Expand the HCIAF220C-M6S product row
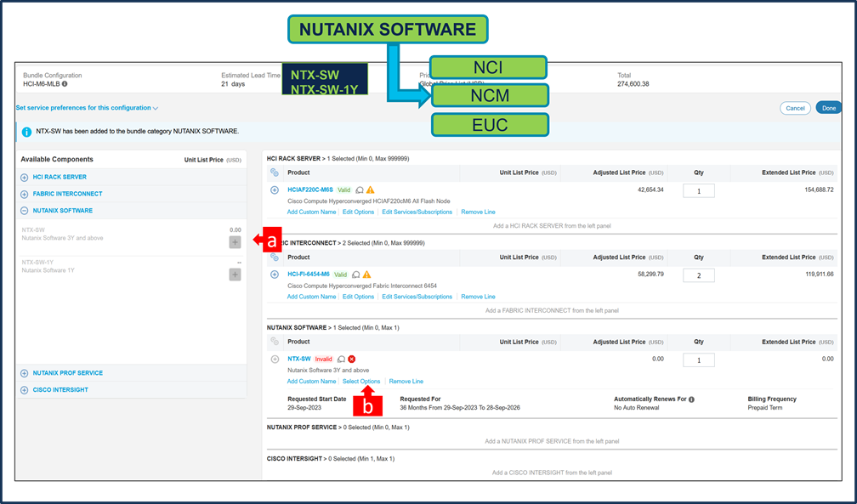This screenshot has width=857, height=504. [x=275, y=190]
